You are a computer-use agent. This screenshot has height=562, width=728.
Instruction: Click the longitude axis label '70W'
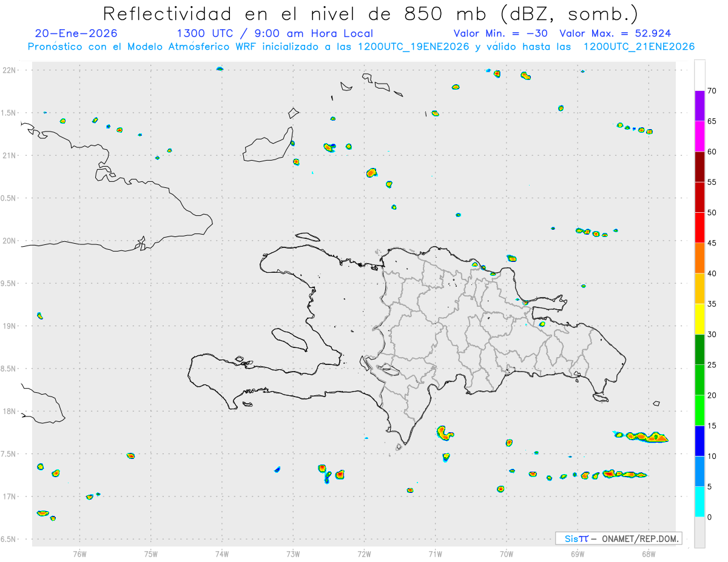[x=507, y=554]
